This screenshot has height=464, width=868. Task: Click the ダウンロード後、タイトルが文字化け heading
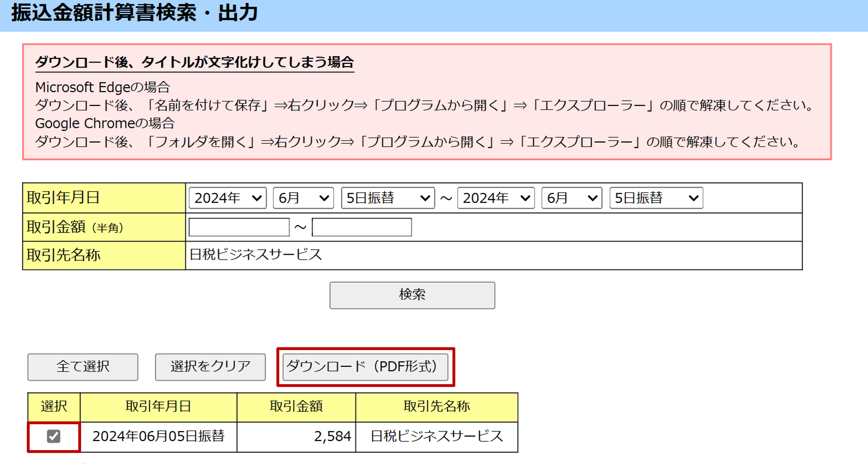pos(194,62)
